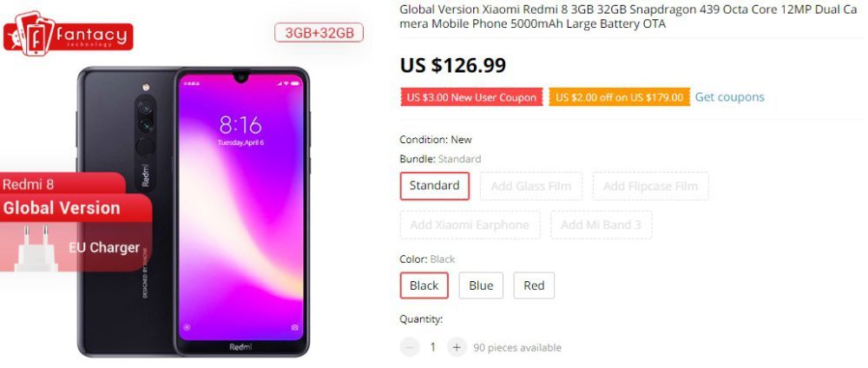The height and width of the screenshot is (368, 868).
Task: Click the 3GB+32GB storage badge
Action: click(319, 33)
